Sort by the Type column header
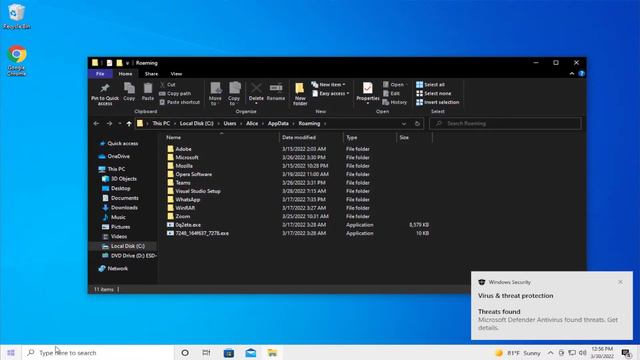 pyautogui.click(x=370, y=138)
